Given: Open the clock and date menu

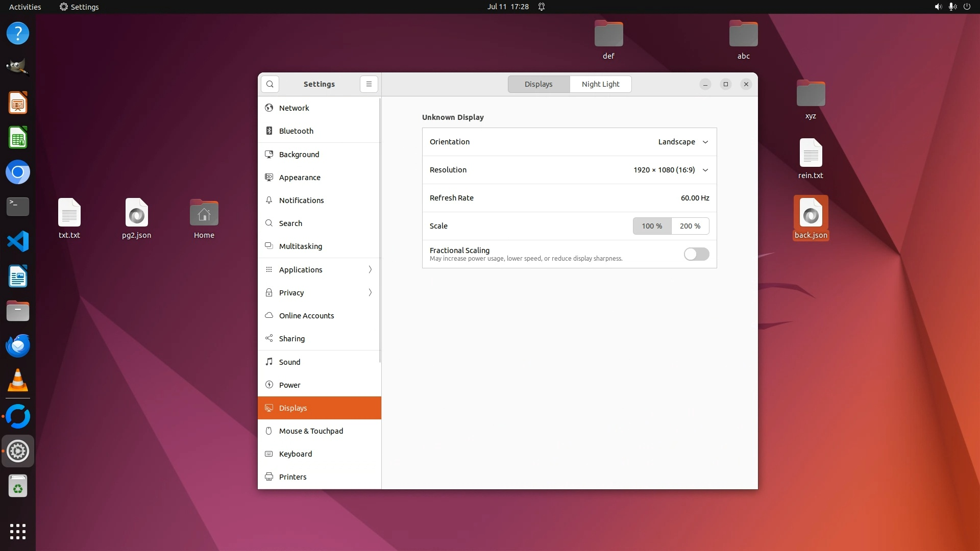Looking at the screenshot, I should (508, 7).
